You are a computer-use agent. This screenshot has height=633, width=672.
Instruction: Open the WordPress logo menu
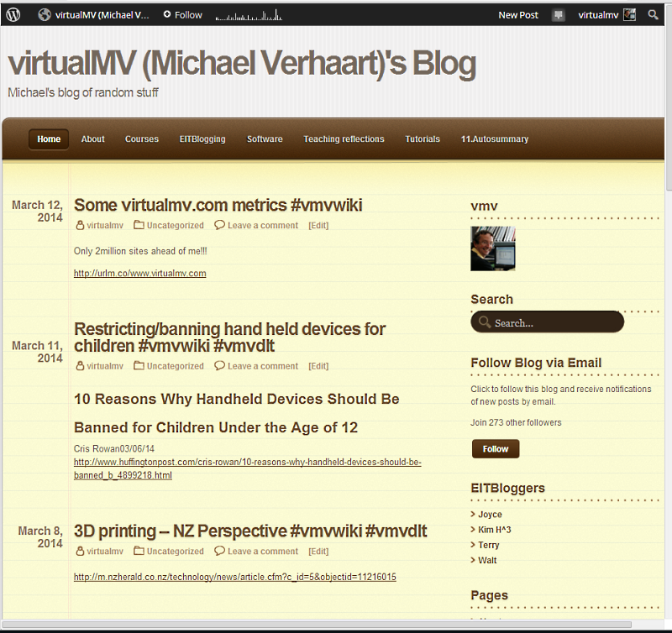(13, 15)
